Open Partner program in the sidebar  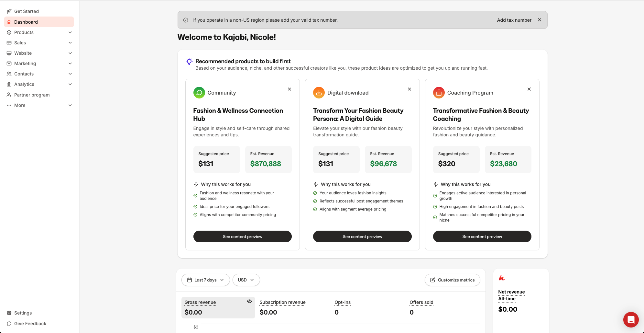pyautogui.click(x=32, y=95)
